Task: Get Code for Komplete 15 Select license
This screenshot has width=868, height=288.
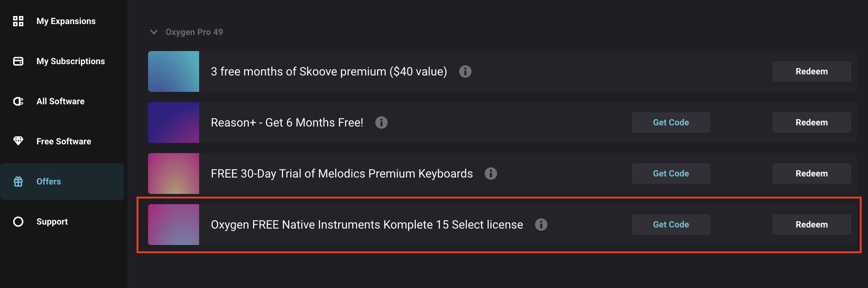Action: (x=671, y=225)
